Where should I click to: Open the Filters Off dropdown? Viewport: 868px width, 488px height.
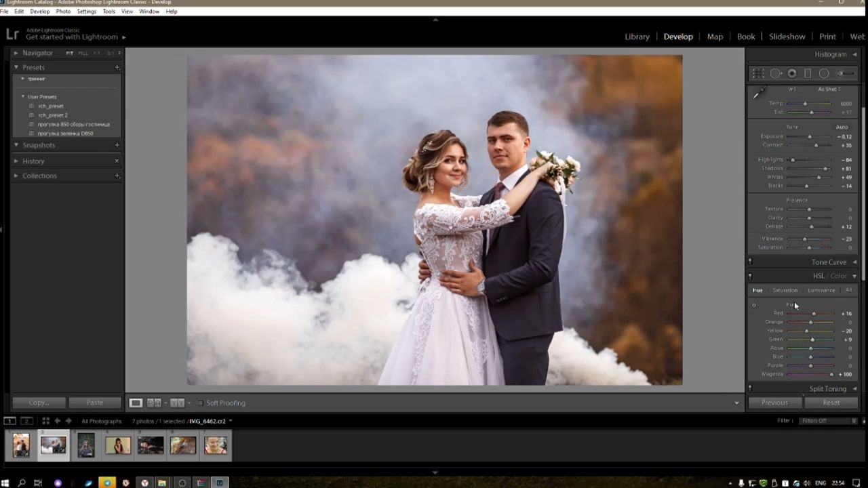828,421
